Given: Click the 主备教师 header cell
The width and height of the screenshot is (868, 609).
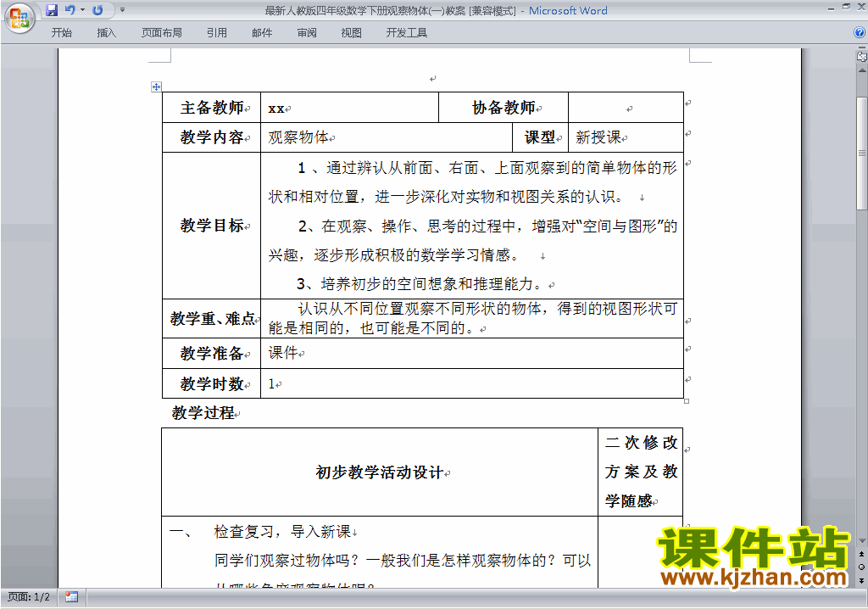Looking at the screenshot, I should pyautogui.click(x=211, y=108).
